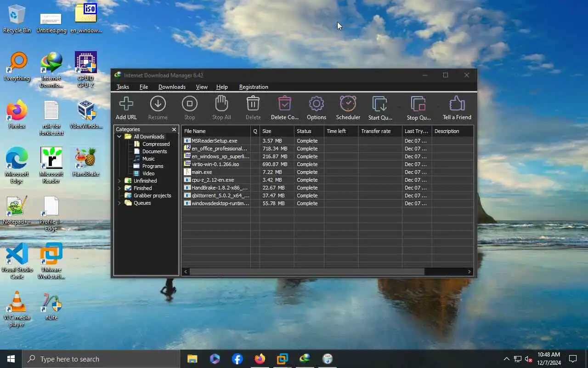Sort by Transfer rate column header
Screen dimensions: 588x368
[380, 131]
